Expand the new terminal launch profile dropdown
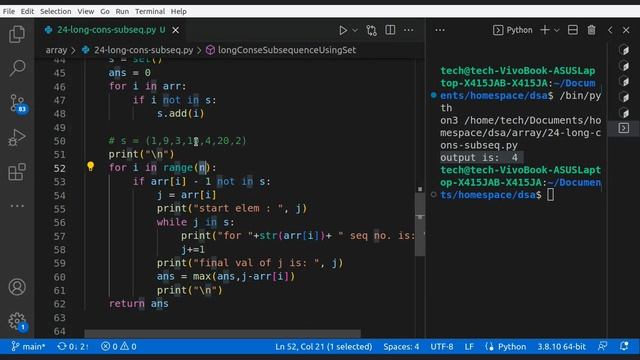 click(x=556, y=30)
